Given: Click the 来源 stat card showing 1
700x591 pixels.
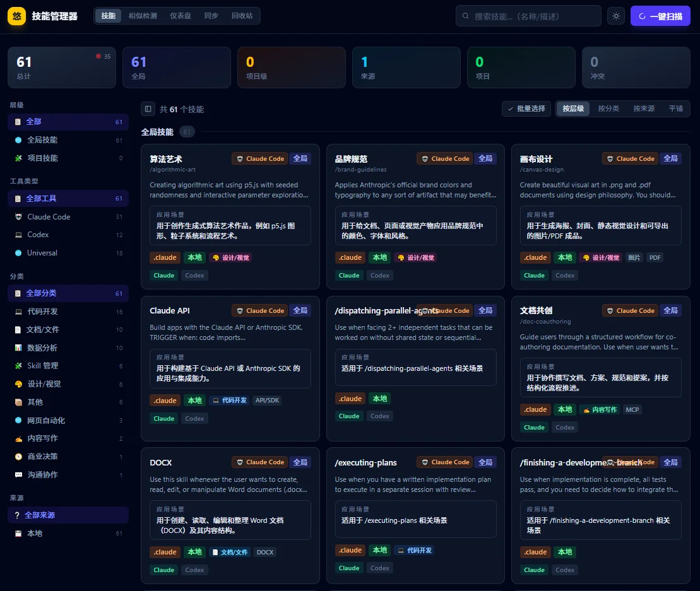Looking at the screenshot, I should 406,67.
